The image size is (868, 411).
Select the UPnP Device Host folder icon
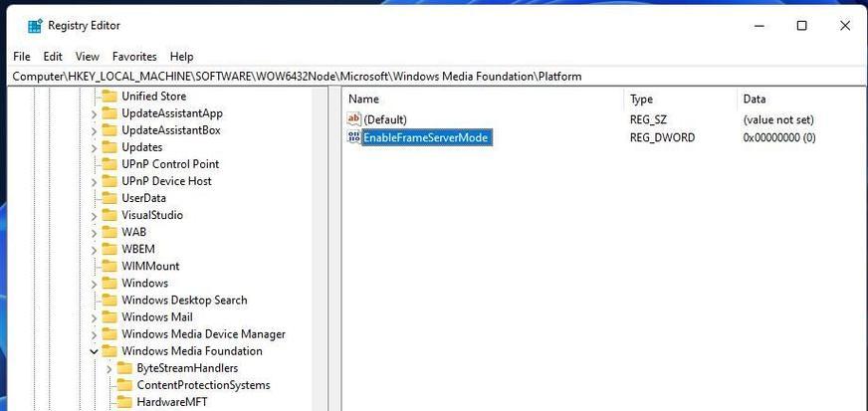[109, 181]
